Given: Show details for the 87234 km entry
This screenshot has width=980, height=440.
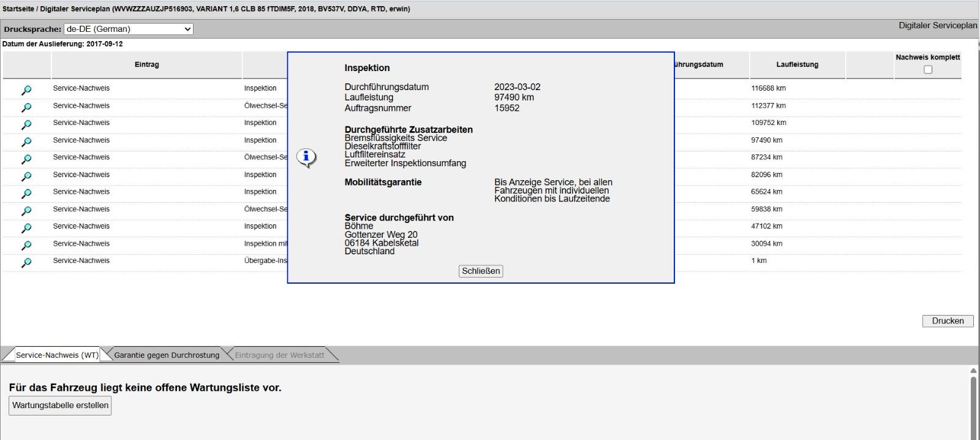Looking at the screenshot, I should click(x=26, y=159).
